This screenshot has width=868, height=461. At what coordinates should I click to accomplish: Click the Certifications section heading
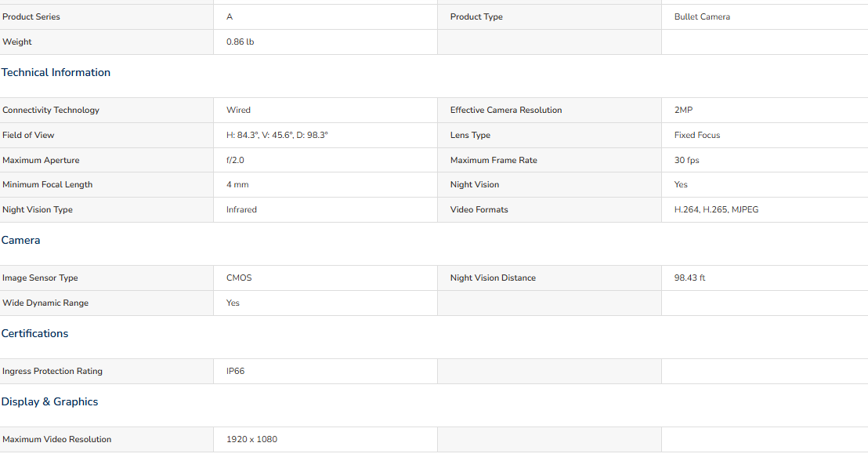pos(35,333)
